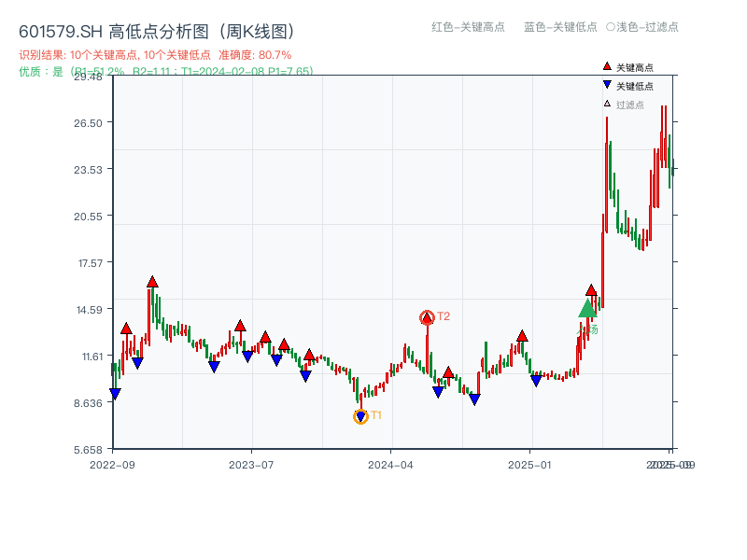Click the 5.658 y-axis label
Image resolution: width=747 pixels, height=560 pixels.
[88, 450]
